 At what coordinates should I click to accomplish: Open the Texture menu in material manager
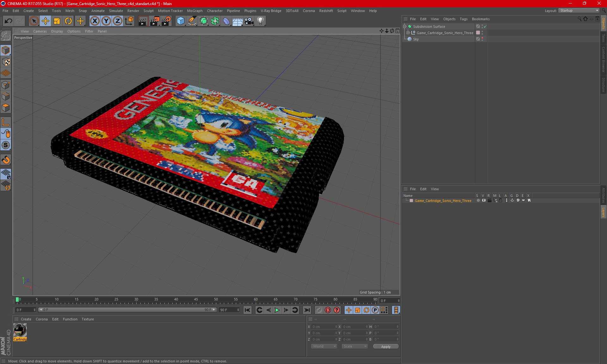point(88,319)
